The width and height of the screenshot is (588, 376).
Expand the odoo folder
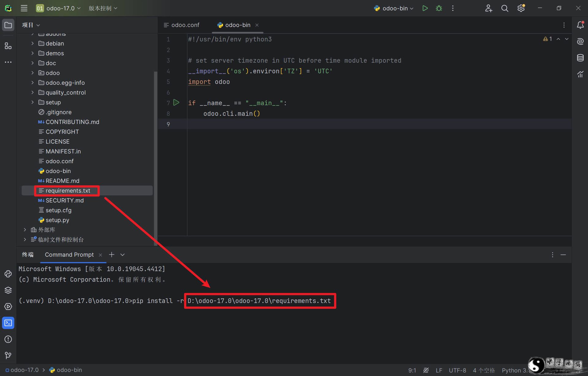32,73
